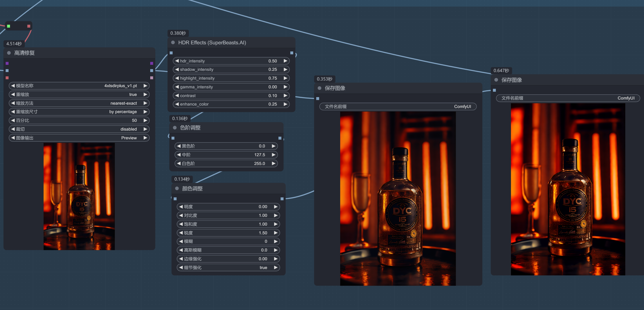Increase 黑色阶 with its right arrow
This screenshot has width=644, height=310.
[x=274, y=146]
